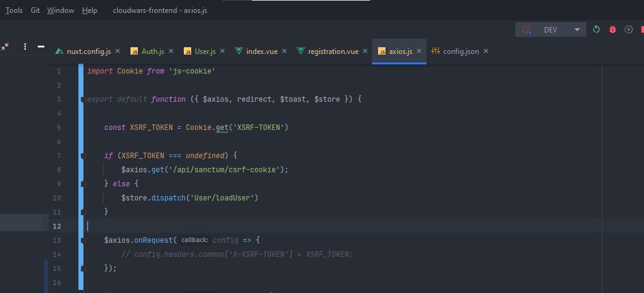Place cursor on empty line 12
Image resolution: width=644 pixels, height=293 pixels.
click(245, 226)
